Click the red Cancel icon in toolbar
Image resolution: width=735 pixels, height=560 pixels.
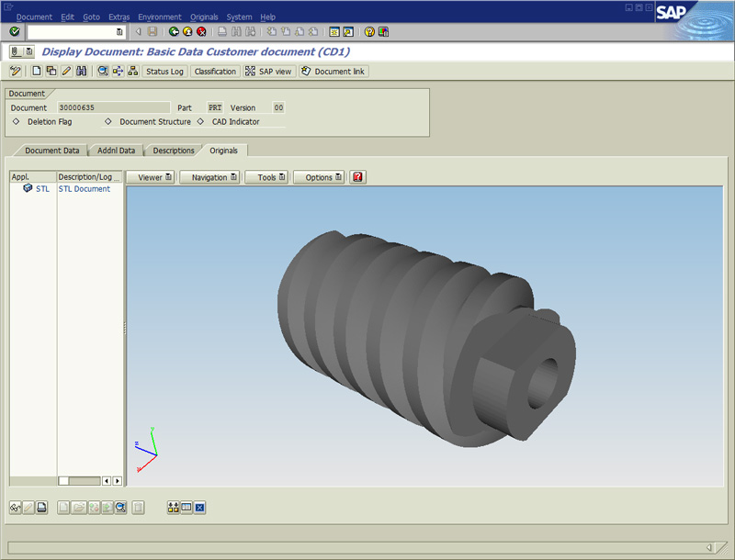201,31
